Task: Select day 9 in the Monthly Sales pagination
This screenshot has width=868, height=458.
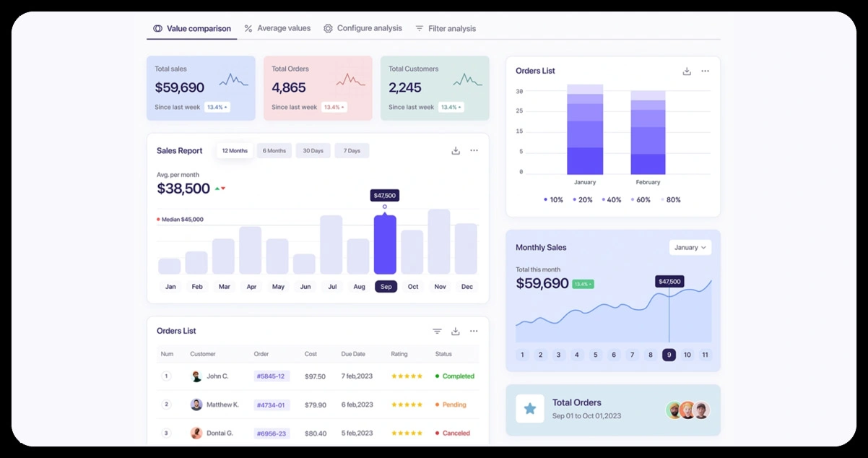Action: pos(669,355)
